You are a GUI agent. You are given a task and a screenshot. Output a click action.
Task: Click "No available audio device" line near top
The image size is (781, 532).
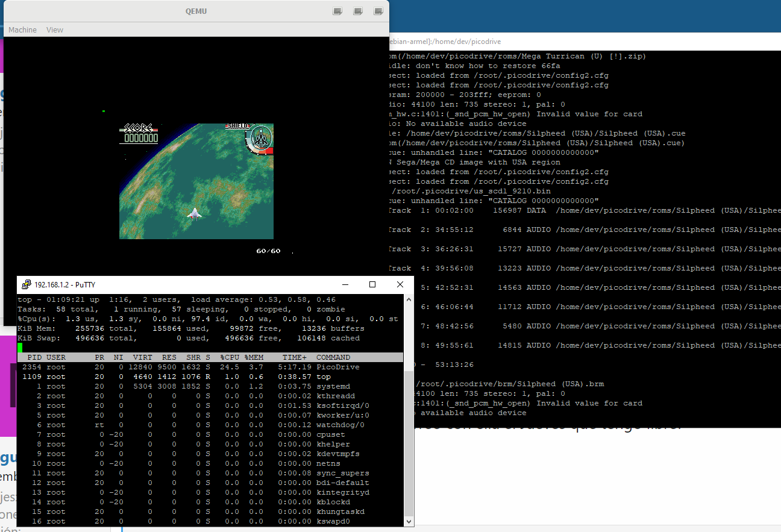point(459,124)
